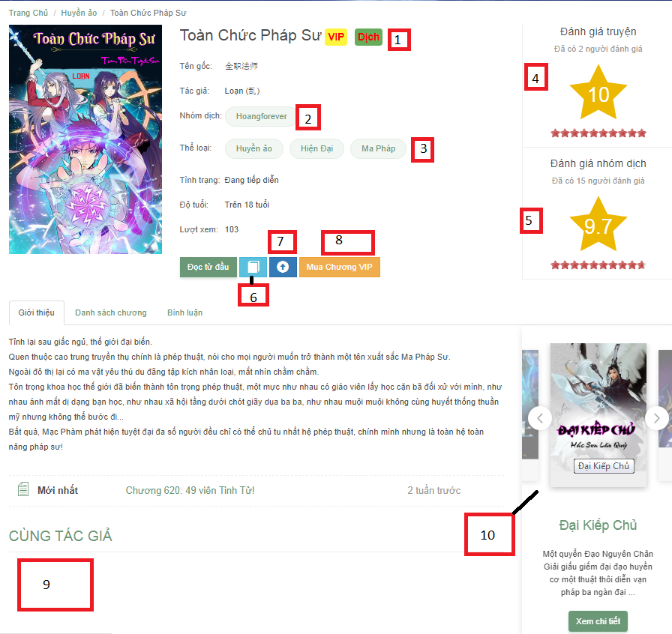Screen dimensions: 672x634
Task: Click the Mới nhất document icon
Action: 23,489
